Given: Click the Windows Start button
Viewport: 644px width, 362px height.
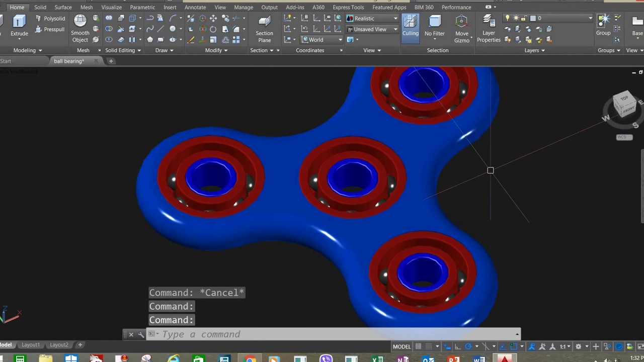Looking at the screenshot, I should point(71,358).
